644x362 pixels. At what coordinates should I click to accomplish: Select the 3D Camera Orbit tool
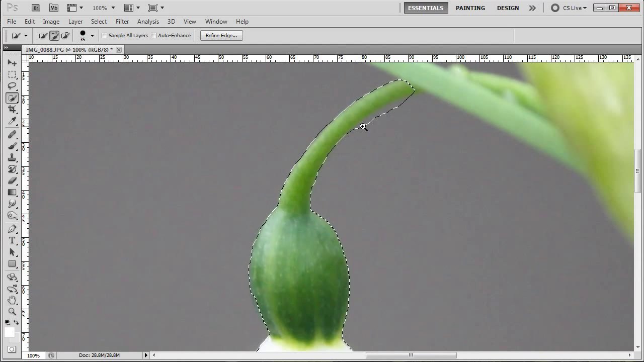(12, 289)
